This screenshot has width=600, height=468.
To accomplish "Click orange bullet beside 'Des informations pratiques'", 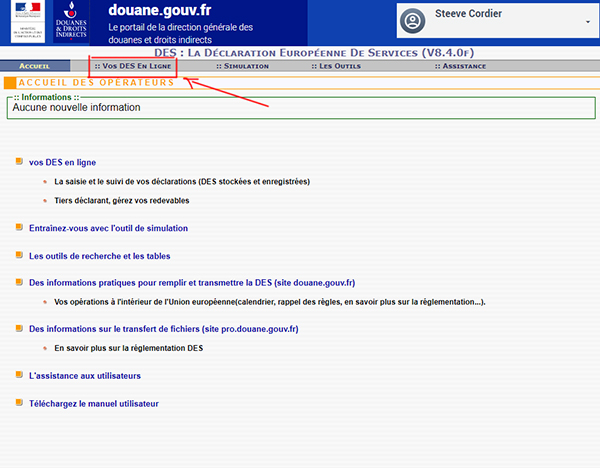I will click(x=19, y=282).
